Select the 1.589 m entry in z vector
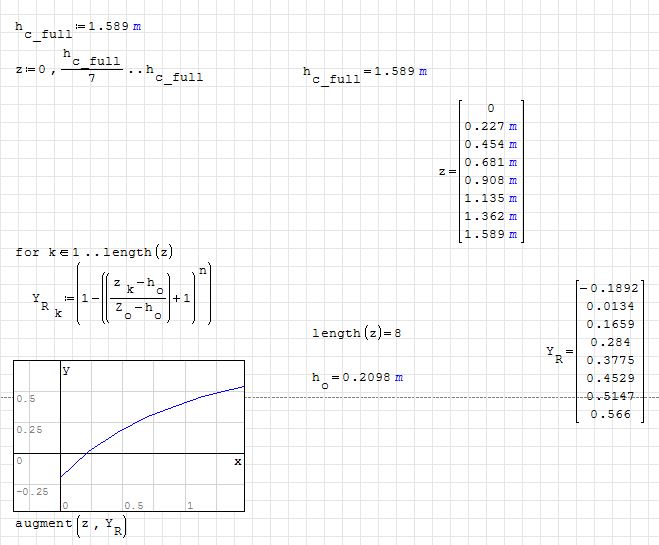659x545 pixels. coord(491,235)
